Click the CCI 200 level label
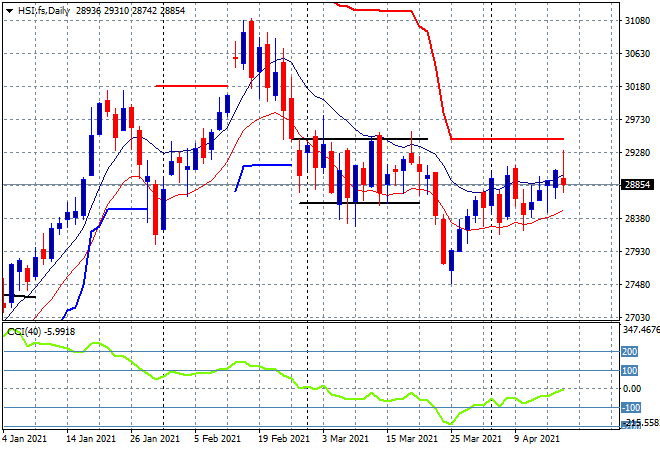The image size is (660, 450). pos(630,351)
